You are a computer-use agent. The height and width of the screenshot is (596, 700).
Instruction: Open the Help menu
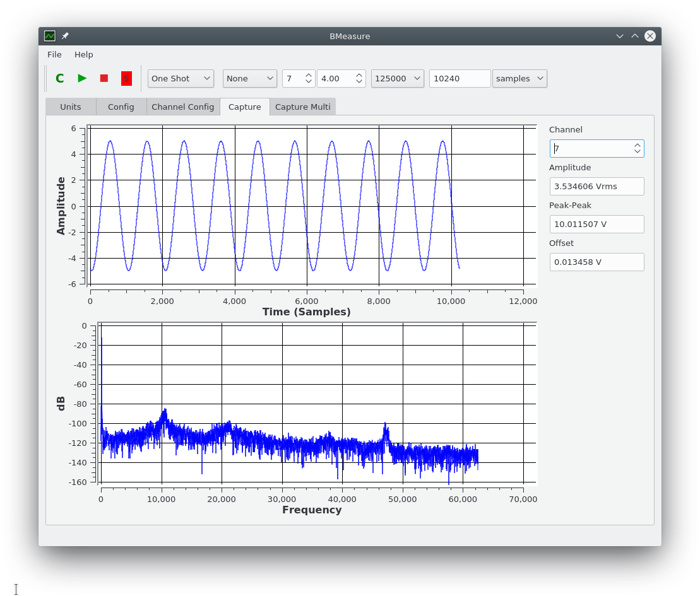click(83, 55)
